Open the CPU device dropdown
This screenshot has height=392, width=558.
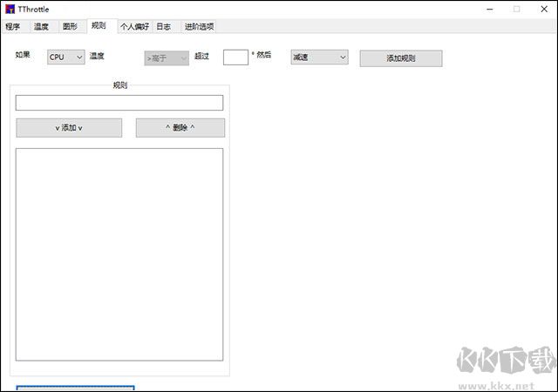66,57
